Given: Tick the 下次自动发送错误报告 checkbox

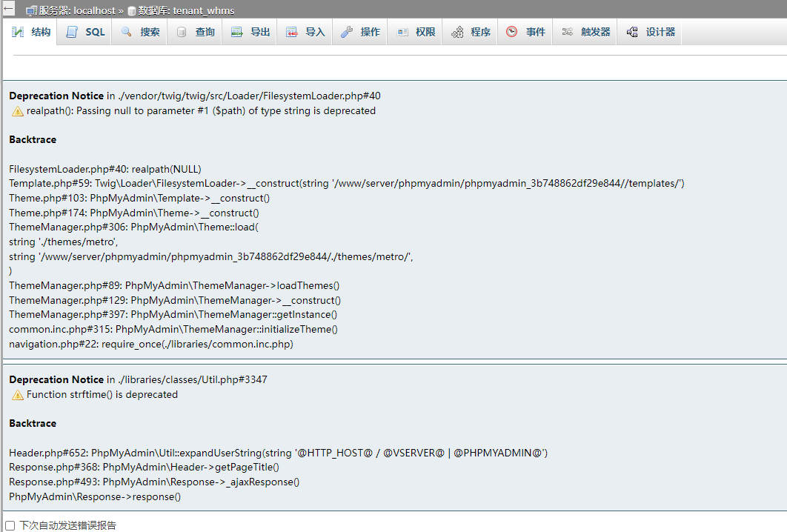Looking at the screenshot, I should point(10,525).
